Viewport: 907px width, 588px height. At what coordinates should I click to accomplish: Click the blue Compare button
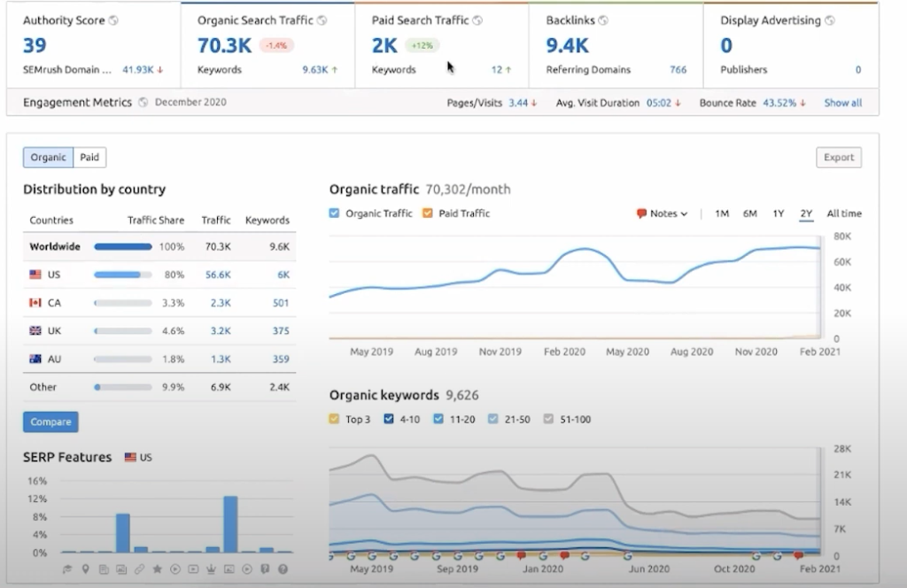(x=50, y=422)
